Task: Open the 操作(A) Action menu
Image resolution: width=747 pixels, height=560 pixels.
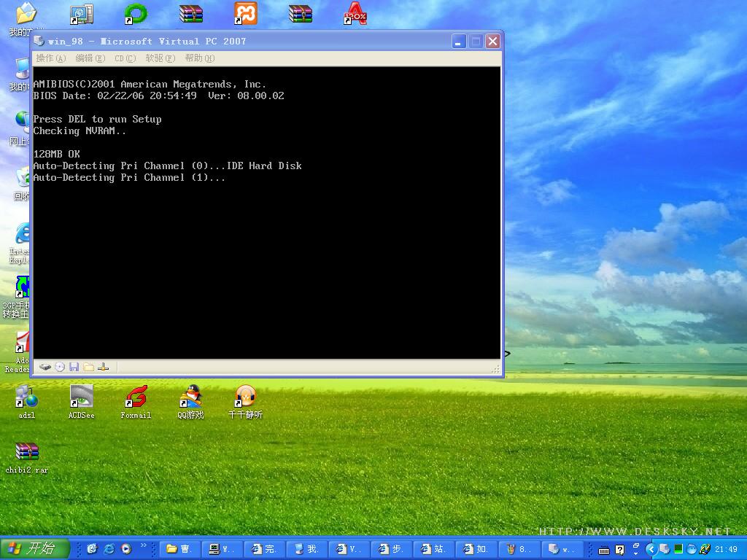Action: click(50, 58)
